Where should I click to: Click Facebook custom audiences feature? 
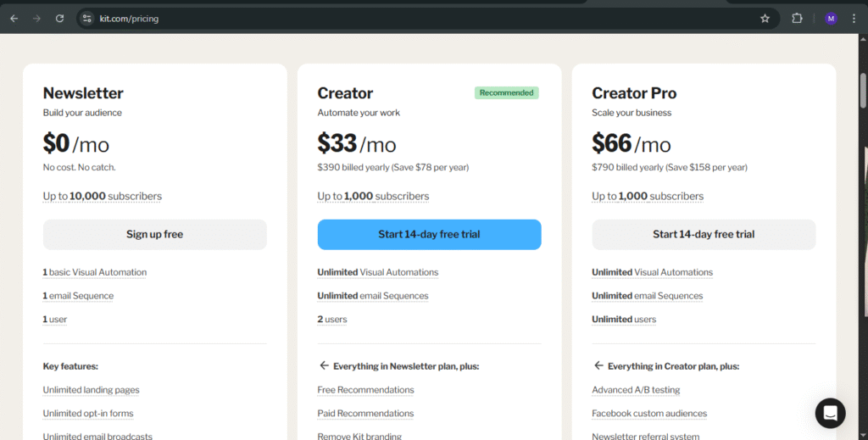point(649,414)
